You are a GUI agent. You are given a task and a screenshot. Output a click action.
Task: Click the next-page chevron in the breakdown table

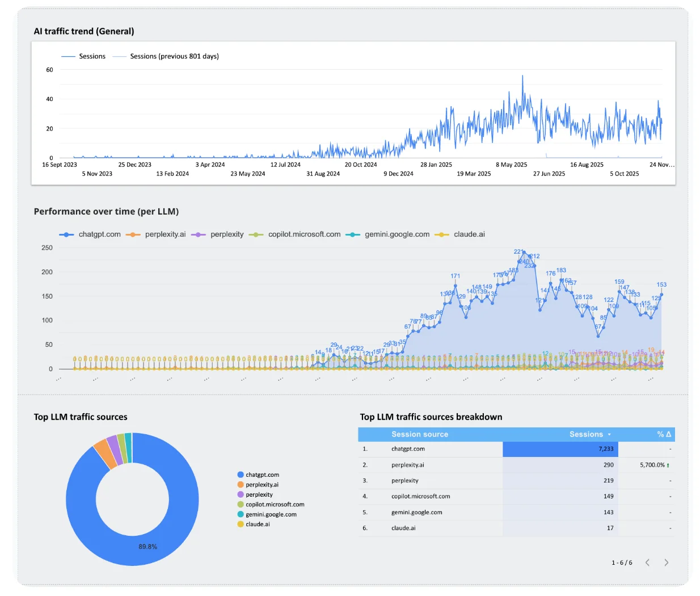point(667,563)
